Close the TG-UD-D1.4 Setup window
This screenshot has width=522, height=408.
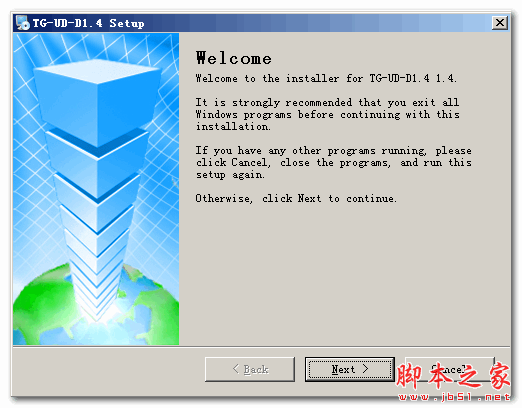click(x=500, y=23)
